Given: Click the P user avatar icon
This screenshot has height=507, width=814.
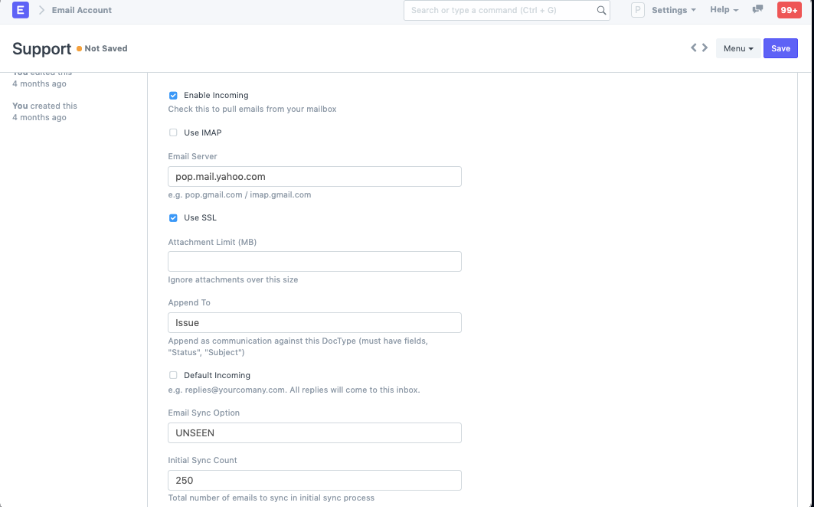Looking at the screenshot, I should click(x=637, y=10).
